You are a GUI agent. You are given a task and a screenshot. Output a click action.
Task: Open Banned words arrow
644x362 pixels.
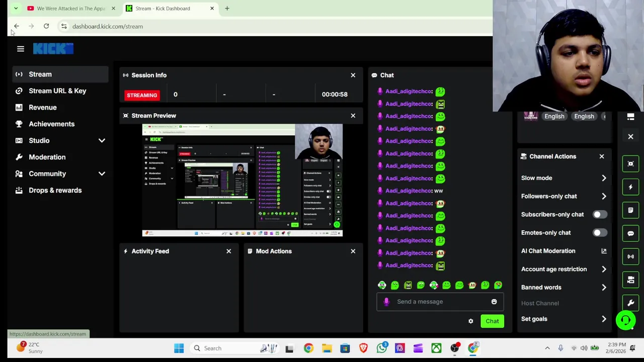coord(604,288)
